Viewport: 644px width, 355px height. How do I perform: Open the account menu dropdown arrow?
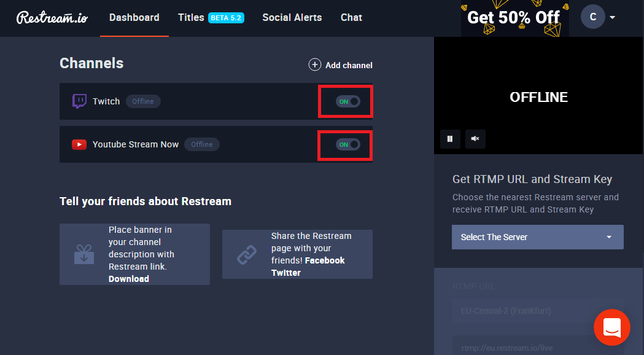click(612, 17)
